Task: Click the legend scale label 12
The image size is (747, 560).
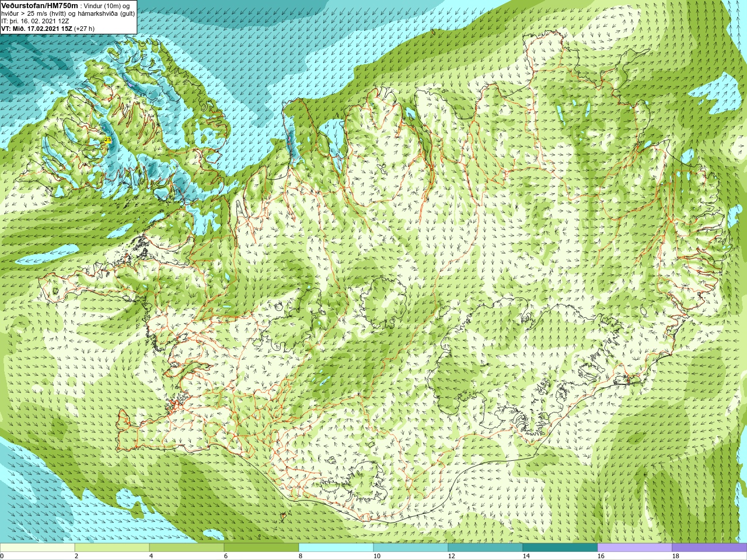Action: (x=451, y=556)
